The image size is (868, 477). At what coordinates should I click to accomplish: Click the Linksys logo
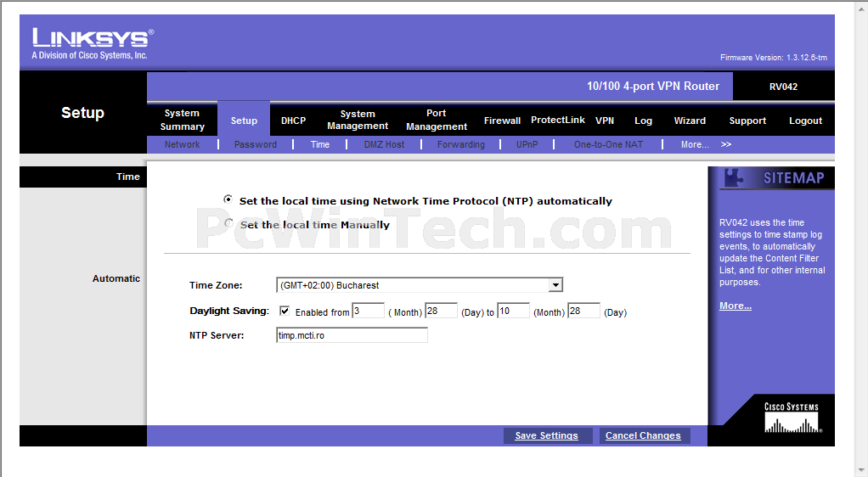93,43
